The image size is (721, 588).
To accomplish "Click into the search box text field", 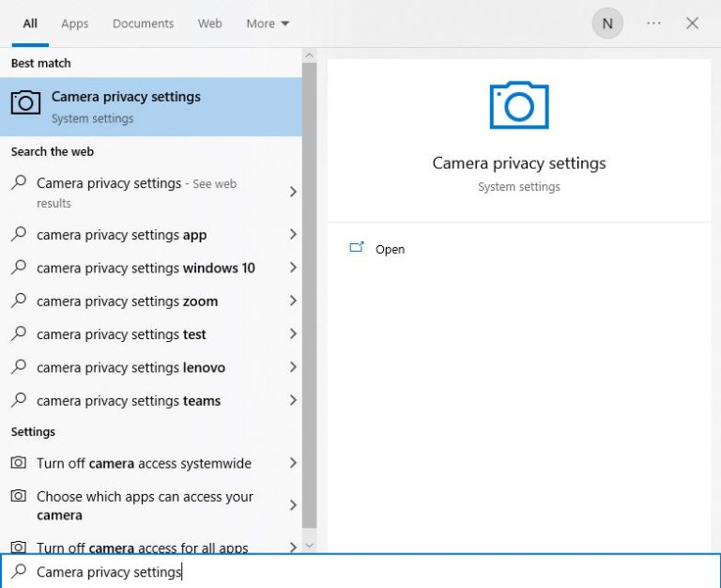I will [360, 571].
